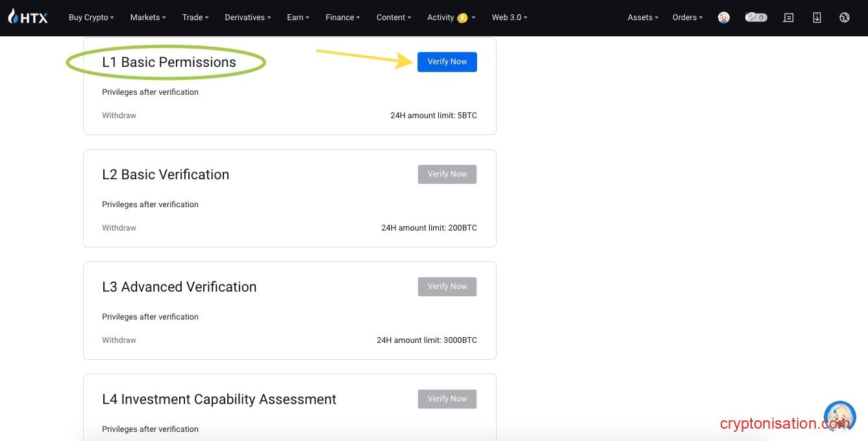Expand the Buy Crypto dropdown
This screenshot has height=441, width=868.
coord(91,18)
